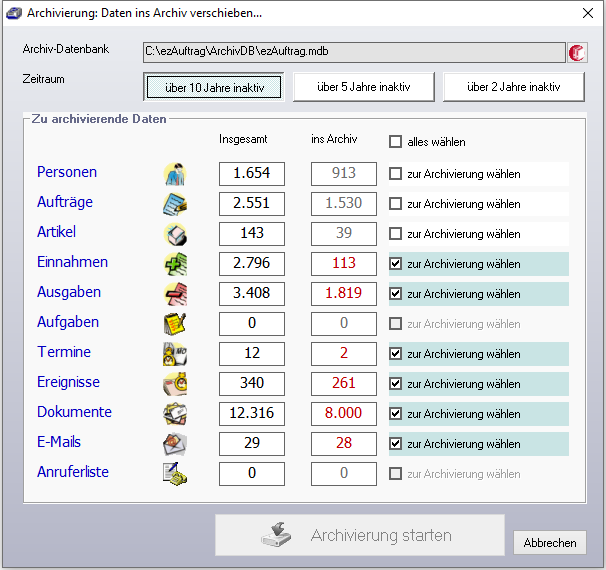Click the Einnahmen row icon
606x570 pixels.
pyautogui.click(x=175, y=264)
